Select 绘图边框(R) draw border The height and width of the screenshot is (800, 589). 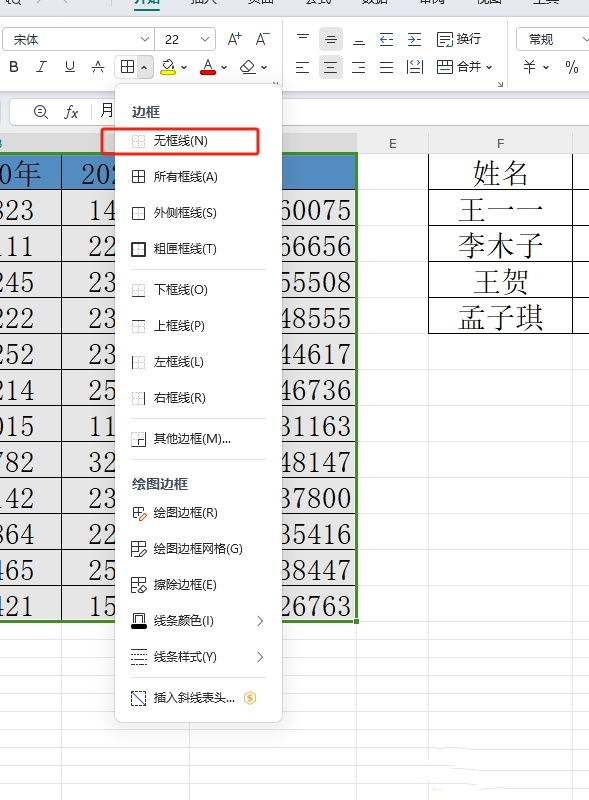(198, 513)
